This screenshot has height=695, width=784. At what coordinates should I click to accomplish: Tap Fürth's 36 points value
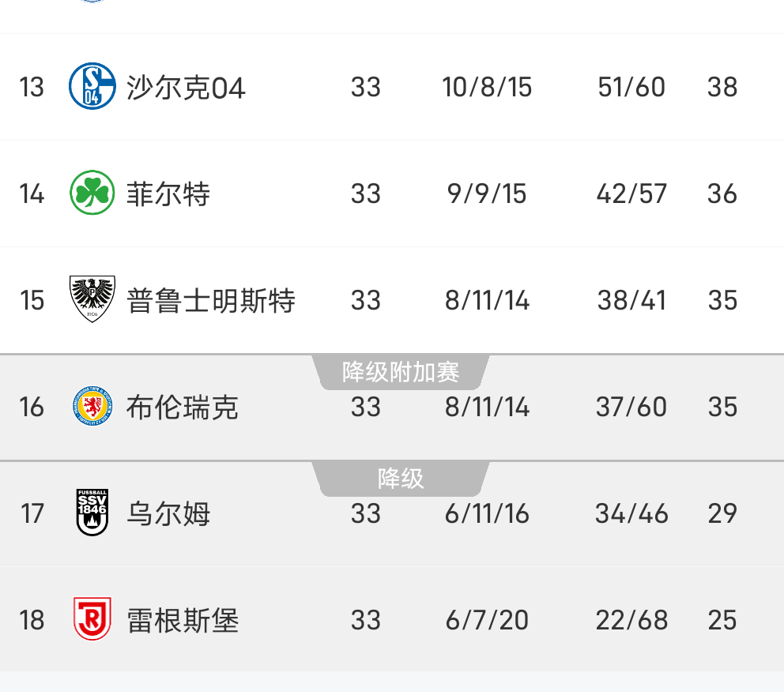point(722,193)
